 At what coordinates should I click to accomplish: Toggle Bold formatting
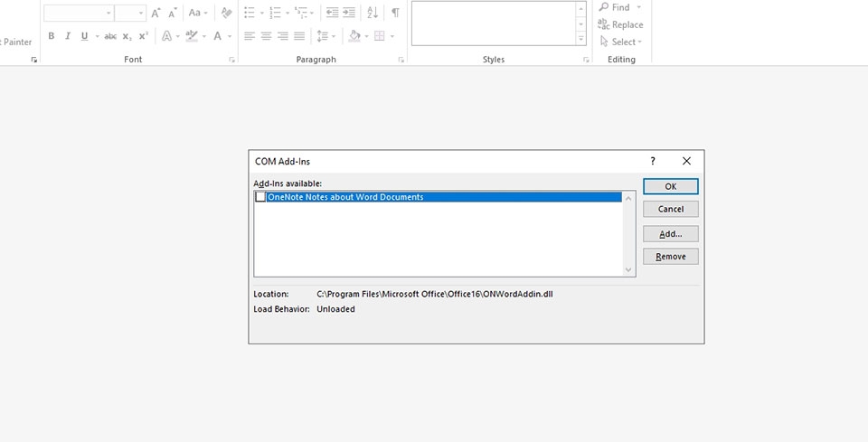[x=52, y=36]
